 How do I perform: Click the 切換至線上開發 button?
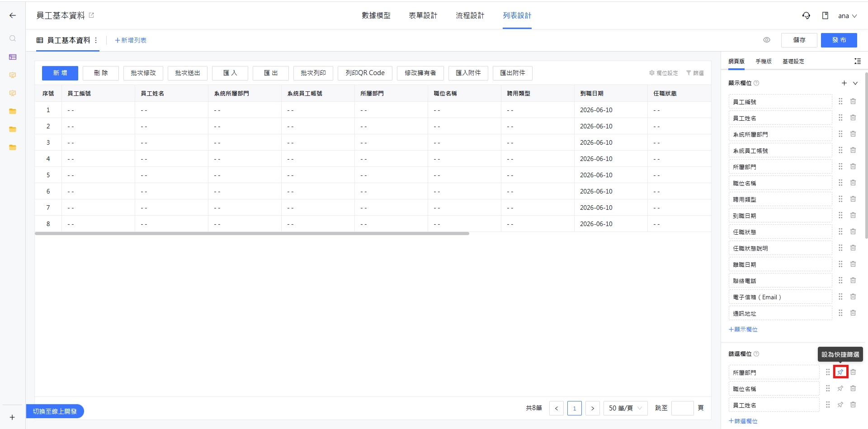tap(55, 411)
